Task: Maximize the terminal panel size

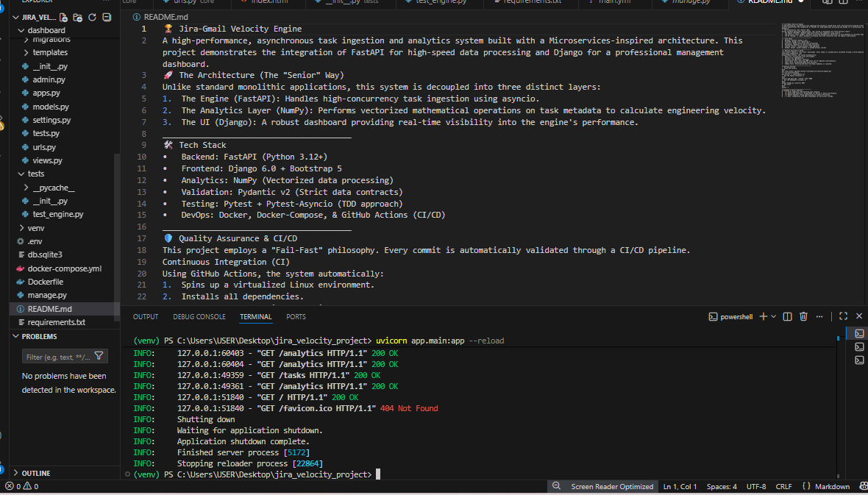Action: [843, 316]
